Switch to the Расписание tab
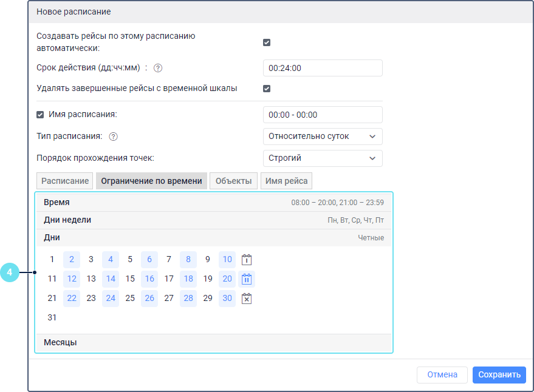534x392 pixels. 66,181
